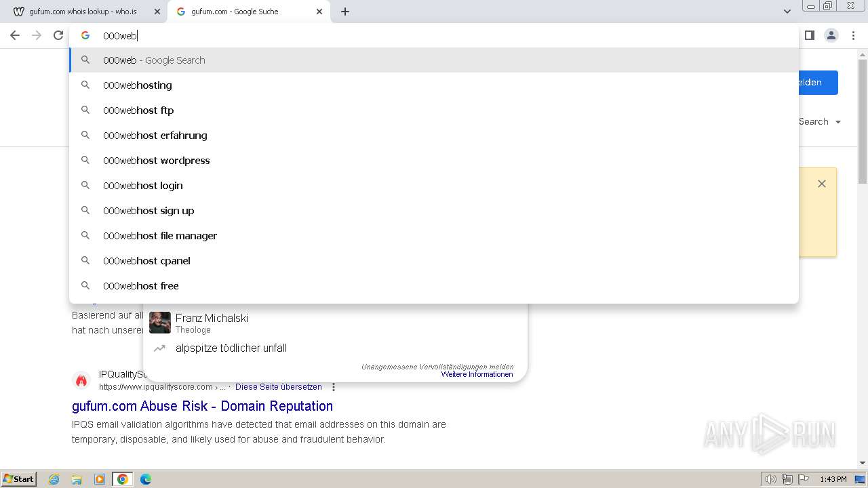Select the alpspitze tödlicher unfall suggestion
This screenshot has width=868, height=488.
(x=335, y=348)
